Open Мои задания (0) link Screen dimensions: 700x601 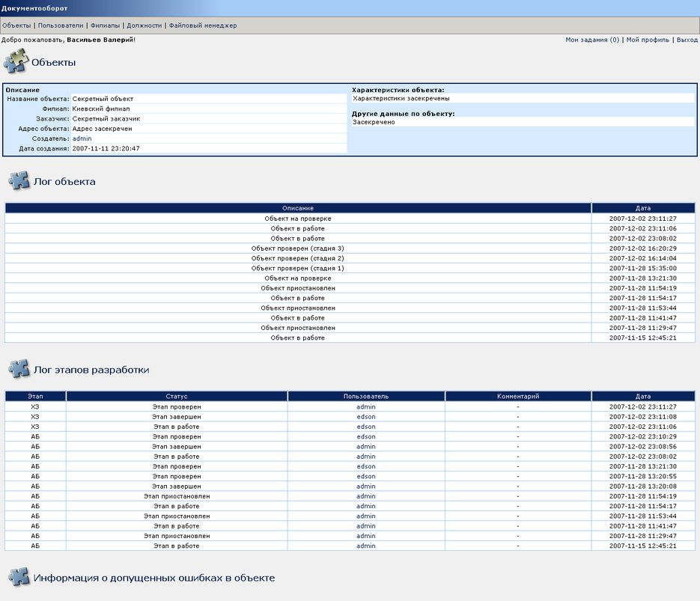coord(592,40)
